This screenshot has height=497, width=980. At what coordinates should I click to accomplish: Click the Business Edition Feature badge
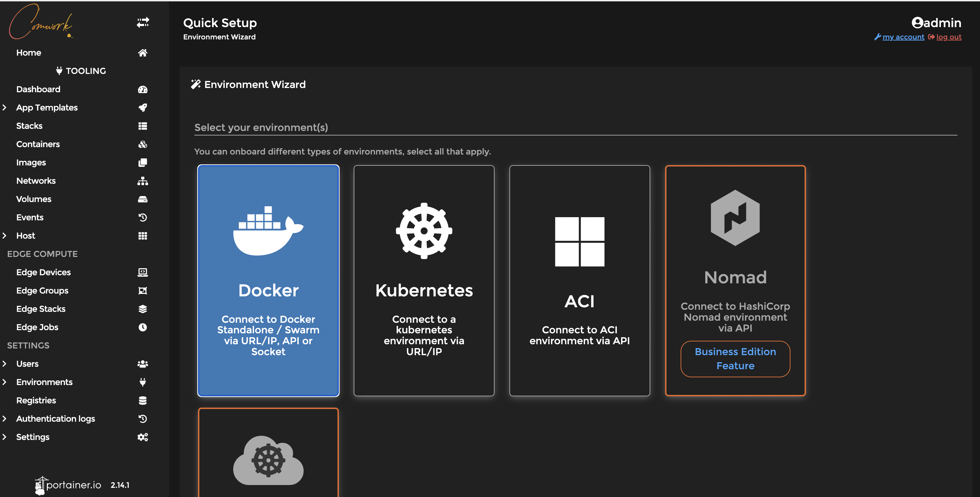pos(735,359)
